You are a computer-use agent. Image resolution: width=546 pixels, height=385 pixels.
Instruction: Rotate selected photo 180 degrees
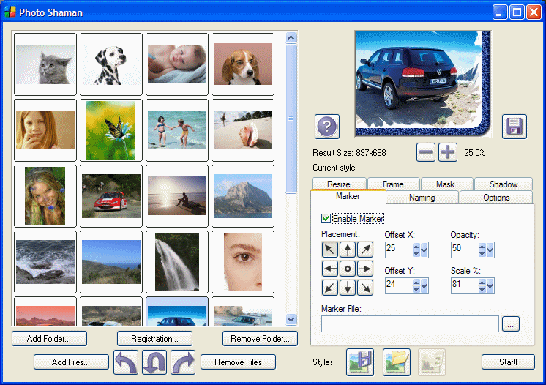pos(154,363)
